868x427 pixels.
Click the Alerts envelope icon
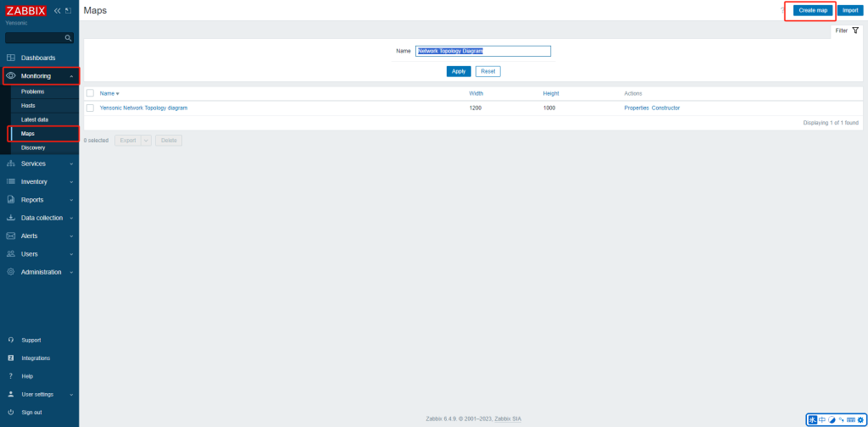[10, 236]
